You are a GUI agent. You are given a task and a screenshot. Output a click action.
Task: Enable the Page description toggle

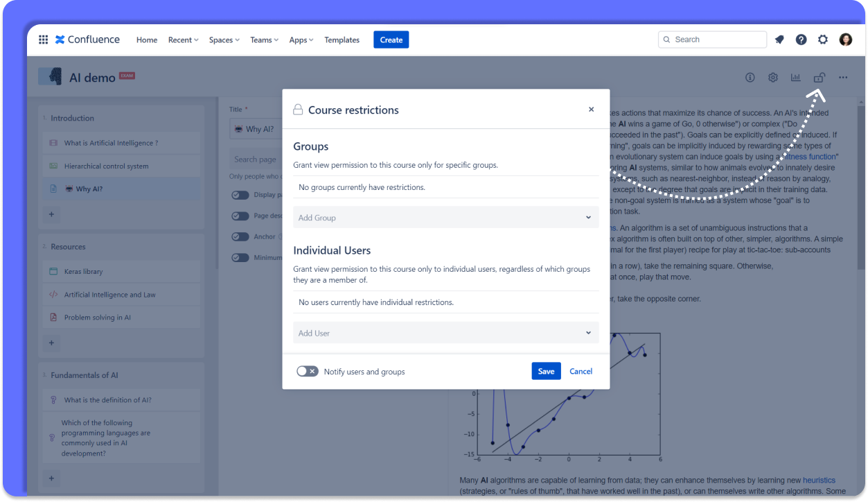point(240,216)
